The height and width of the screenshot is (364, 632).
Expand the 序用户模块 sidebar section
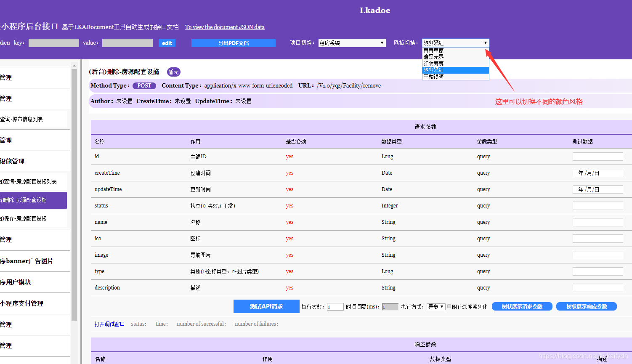coord(35,282)
